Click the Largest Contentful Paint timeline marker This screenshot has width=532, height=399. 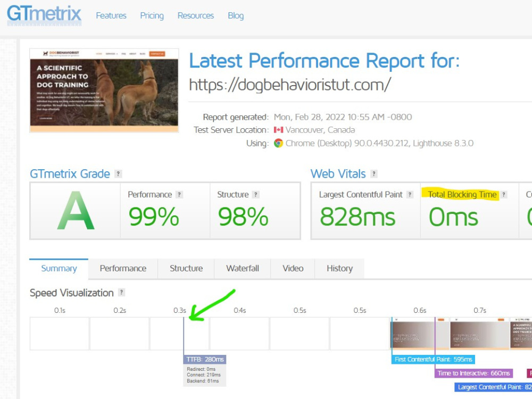493,387
